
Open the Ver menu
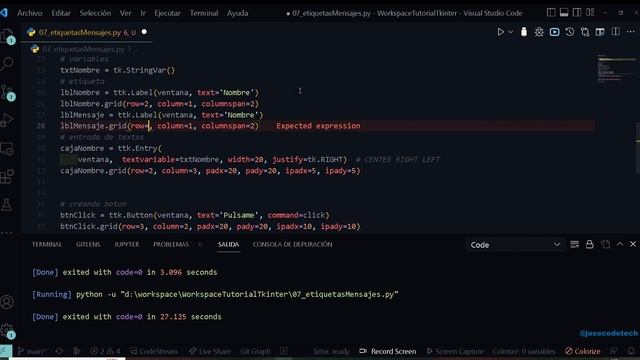(x=125, y=13)
